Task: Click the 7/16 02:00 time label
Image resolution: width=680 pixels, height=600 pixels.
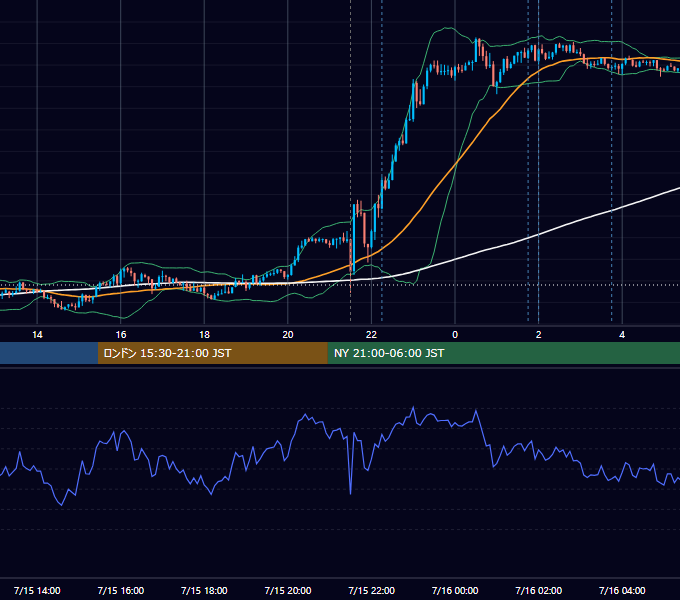Action: point(539,590)
